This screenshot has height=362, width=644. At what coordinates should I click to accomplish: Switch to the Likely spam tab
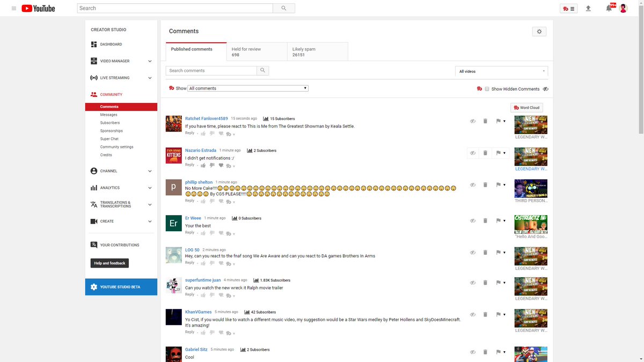pyautogui.click(x=318, y=51)
